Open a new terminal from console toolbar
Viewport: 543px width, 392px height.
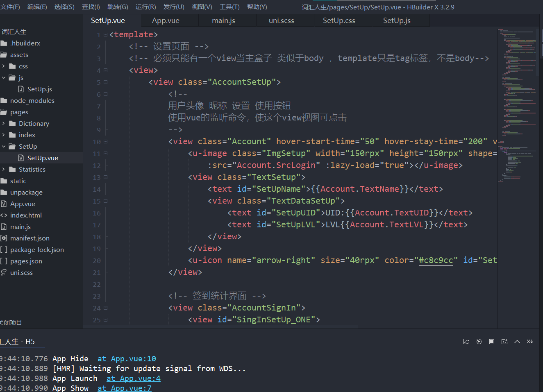[504, 342]
